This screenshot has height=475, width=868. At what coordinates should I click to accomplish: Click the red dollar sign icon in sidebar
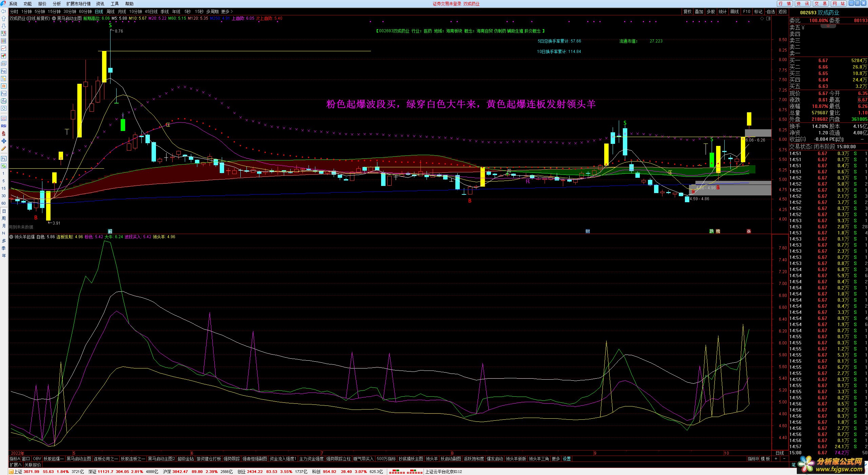pyautogui.click(x=4, y=133)
